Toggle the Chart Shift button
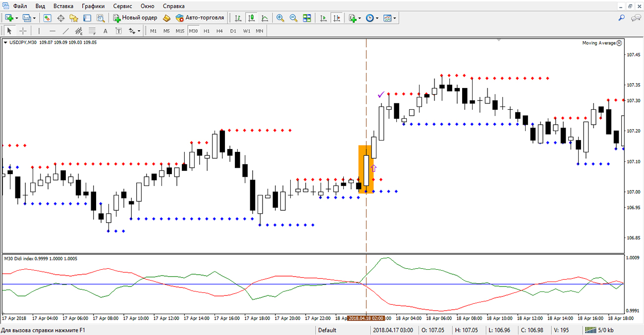Viewport: 644px width, 335px height. click(x=337, y=18)
